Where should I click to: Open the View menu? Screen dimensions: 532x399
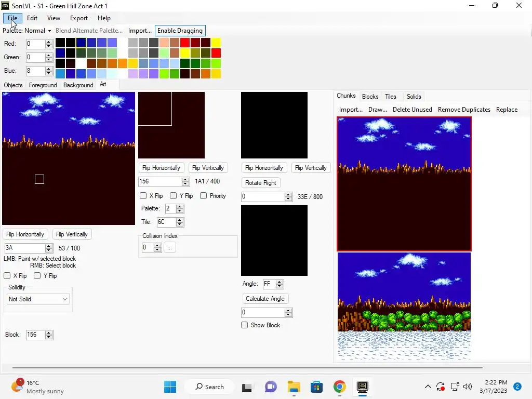(x=54, y=18)
